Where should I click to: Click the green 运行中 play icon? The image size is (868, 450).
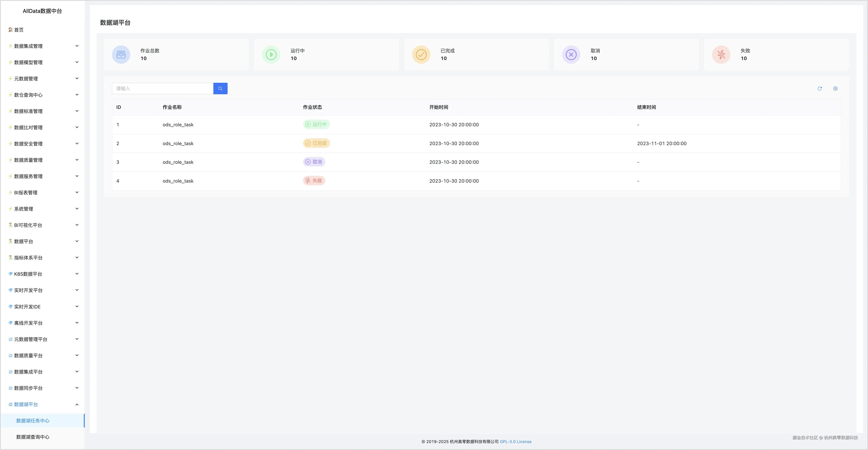(271, 55)
